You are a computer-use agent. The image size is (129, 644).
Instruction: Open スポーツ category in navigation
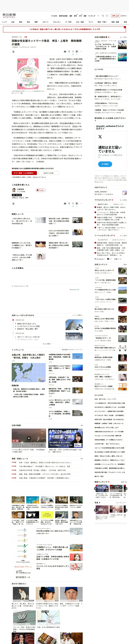pyautogui.click(x=45, y=22)
